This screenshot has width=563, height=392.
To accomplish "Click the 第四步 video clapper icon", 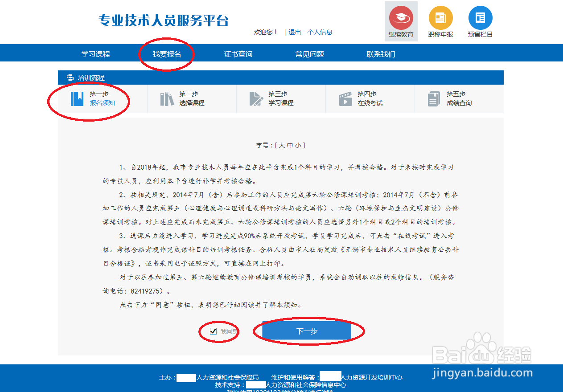I will point(345,98).
